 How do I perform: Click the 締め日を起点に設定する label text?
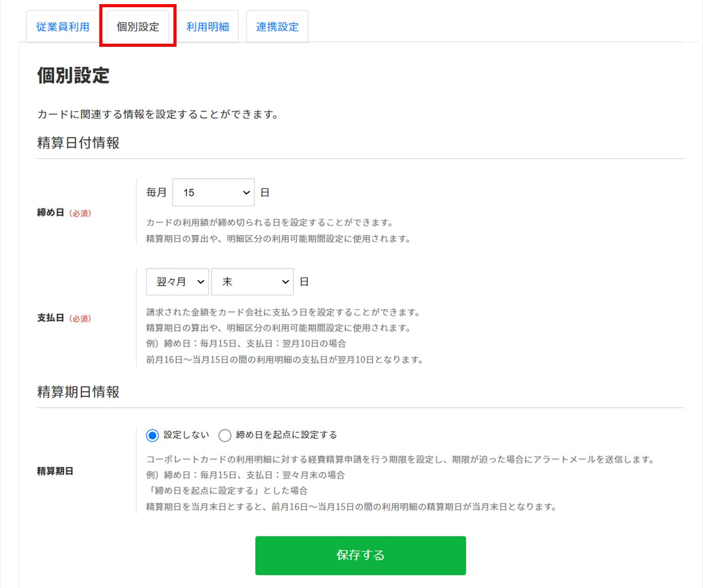pyautogui.click(x=286, y=435)
